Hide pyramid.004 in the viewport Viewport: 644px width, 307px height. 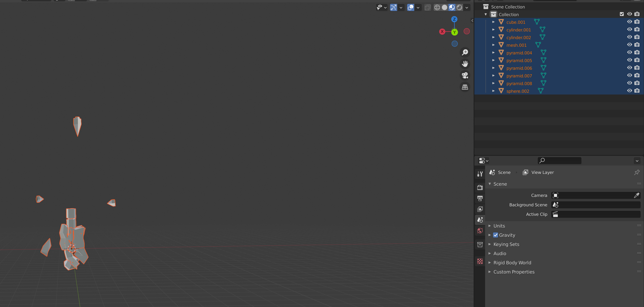(629, 52)
